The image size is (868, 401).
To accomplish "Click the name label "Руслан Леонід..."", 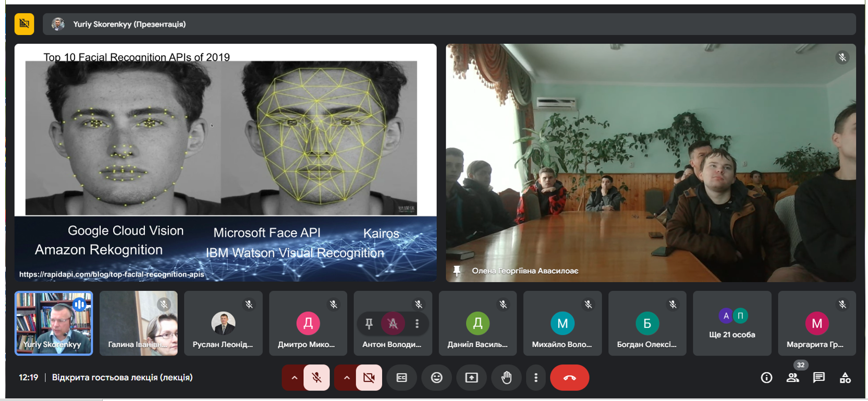I will tap(223, 345).
